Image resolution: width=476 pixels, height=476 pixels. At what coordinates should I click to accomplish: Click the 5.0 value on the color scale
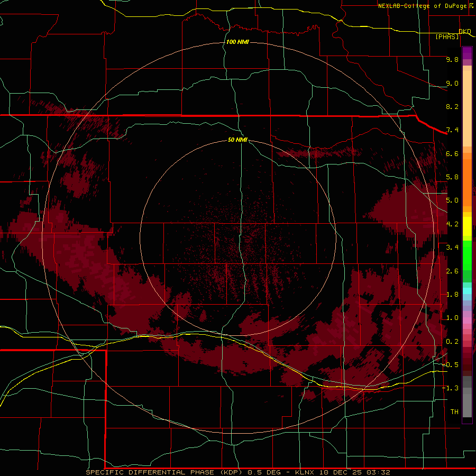point(452,200)
